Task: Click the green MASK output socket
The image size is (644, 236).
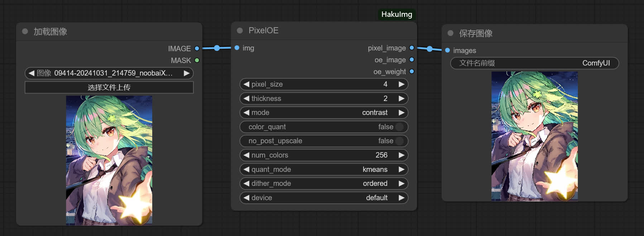Action: 197,60
